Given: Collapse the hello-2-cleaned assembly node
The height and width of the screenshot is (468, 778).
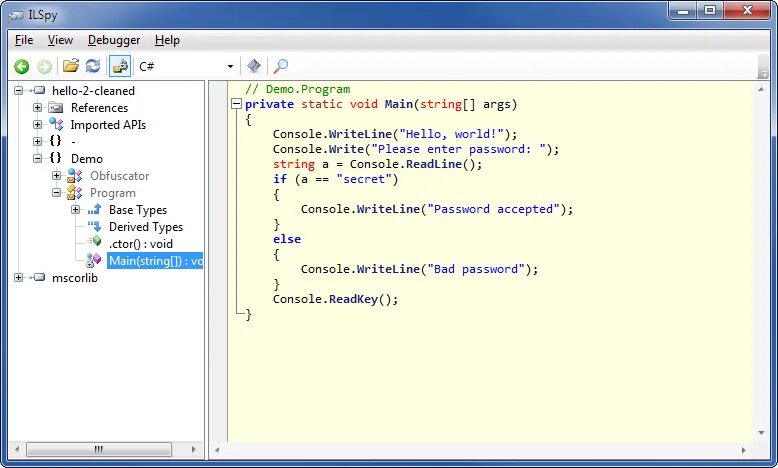Looking at the screenshot, I should tap(18, 90).
